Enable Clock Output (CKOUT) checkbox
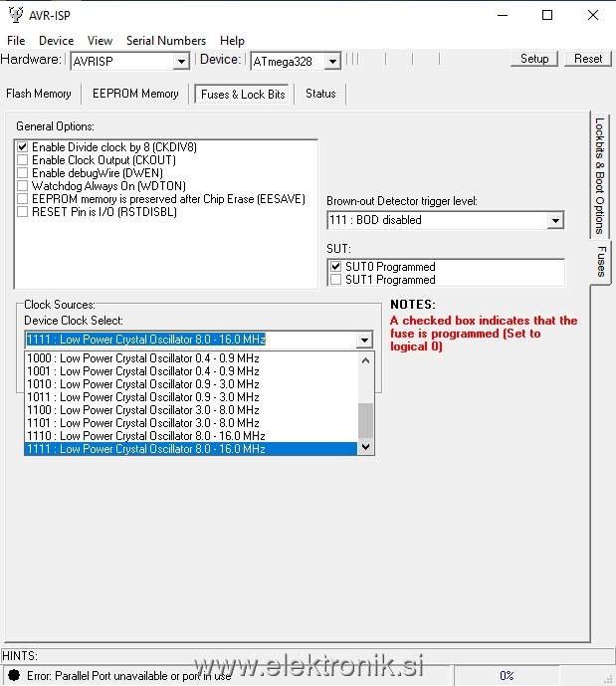The width and height of the screenshot is (616, 686). 22,160
